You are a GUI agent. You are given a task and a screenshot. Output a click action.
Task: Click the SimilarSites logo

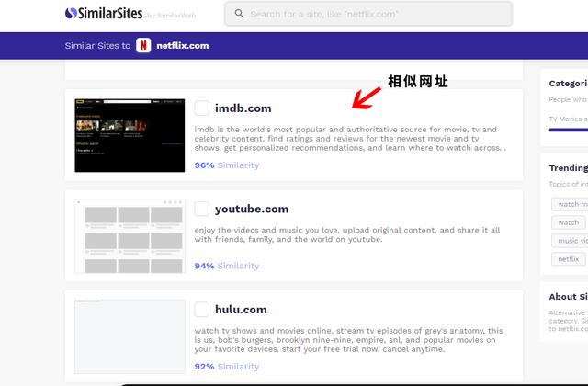(104, 14)
